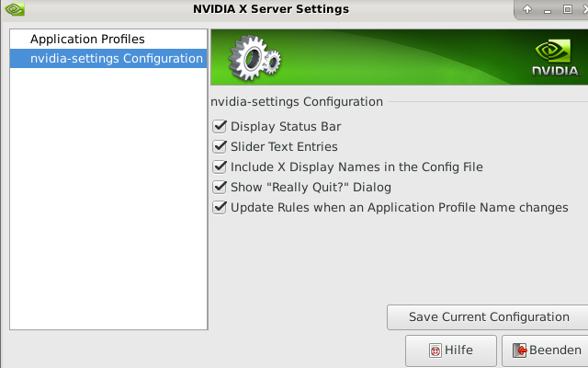Select Application Profiles in the sidebar
Image resolution: width=588 pixels, height=368 pixels.
[108, 39]
